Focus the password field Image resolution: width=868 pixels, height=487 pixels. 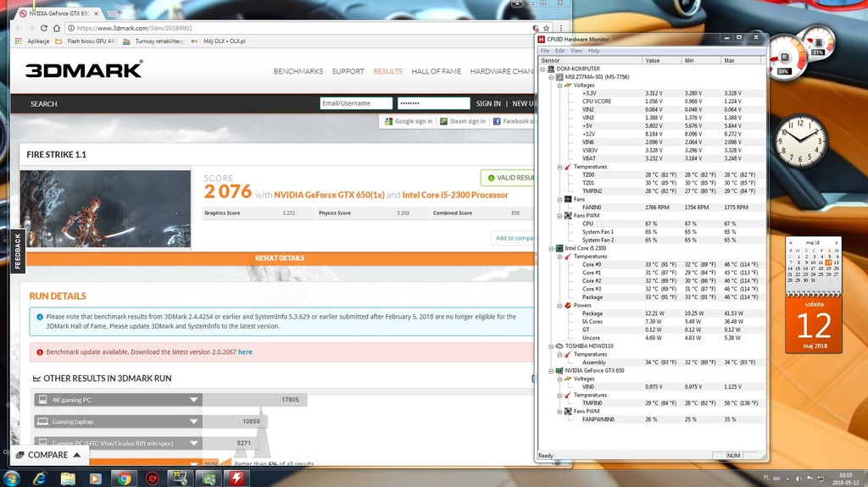433,103
